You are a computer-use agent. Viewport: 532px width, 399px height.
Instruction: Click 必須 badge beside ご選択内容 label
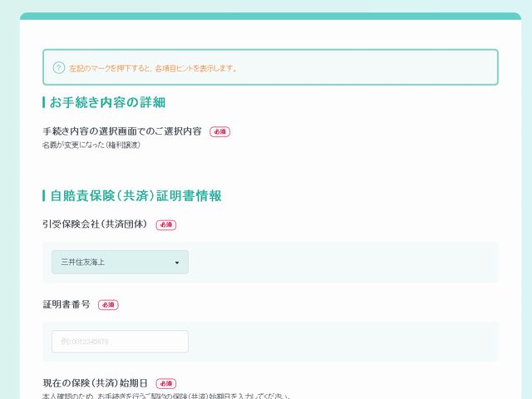[219, 131]
